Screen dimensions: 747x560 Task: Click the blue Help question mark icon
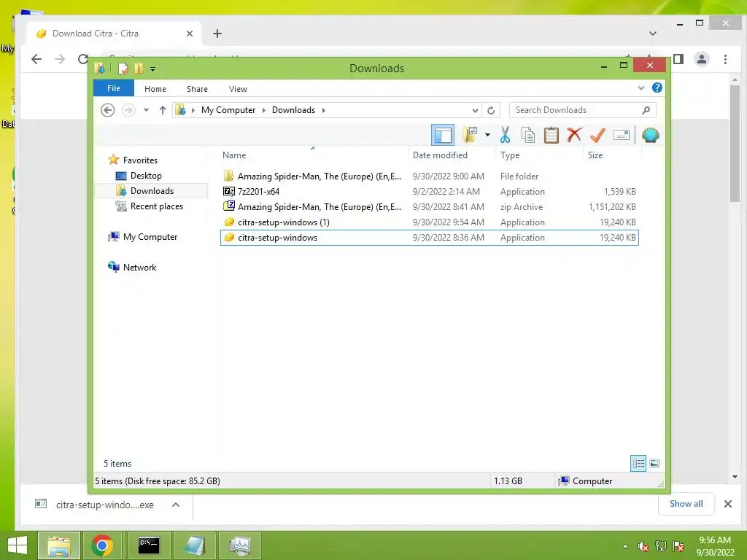point(657,88)
